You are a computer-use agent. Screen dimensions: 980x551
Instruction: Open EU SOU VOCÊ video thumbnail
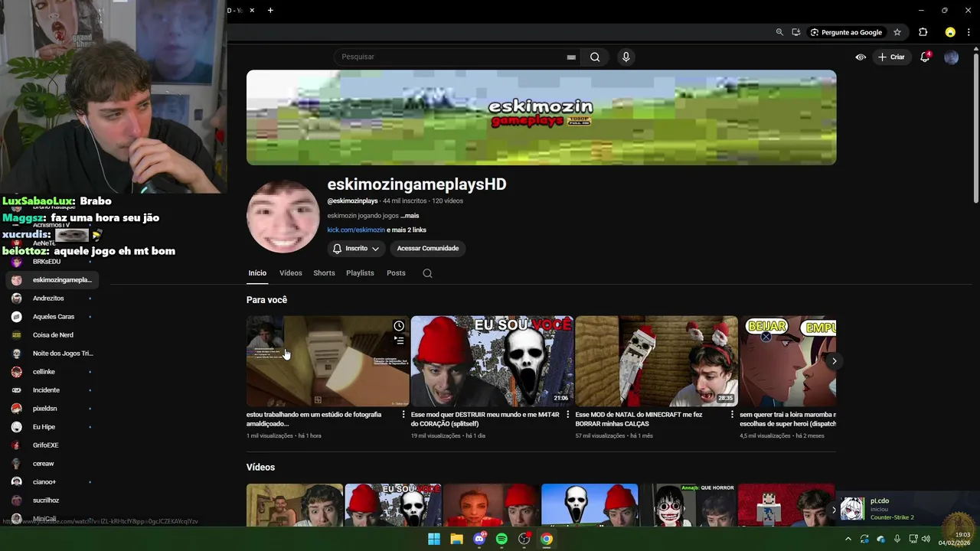pos(492,361)
